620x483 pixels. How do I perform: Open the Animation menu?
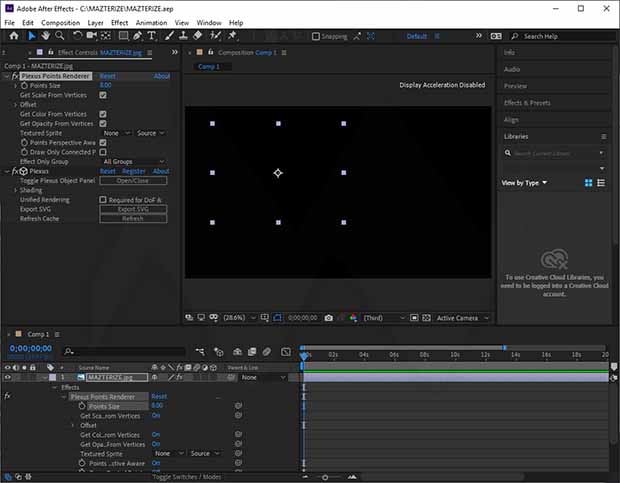pyautogui.click(x=151, y=23)
